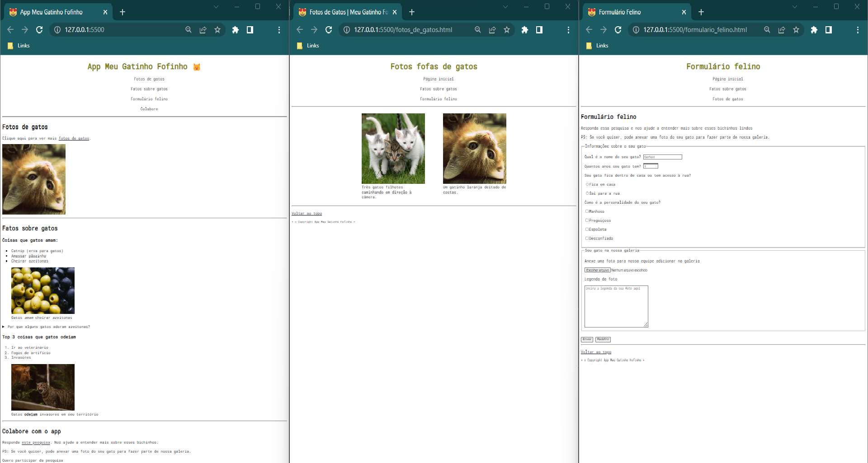View site info in Formulário Felino window
The height and width of the screenshot is (463, 868).
pos(636,30)
